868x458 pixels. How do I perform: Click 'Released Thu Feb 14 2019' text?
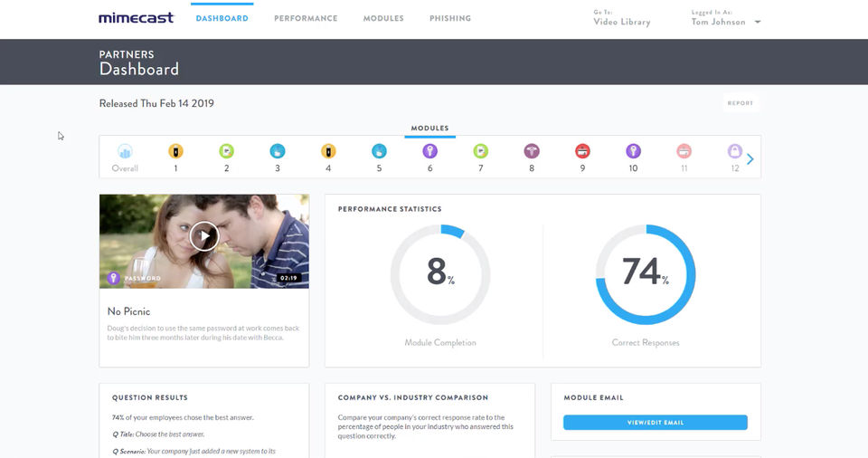point(156,103)
